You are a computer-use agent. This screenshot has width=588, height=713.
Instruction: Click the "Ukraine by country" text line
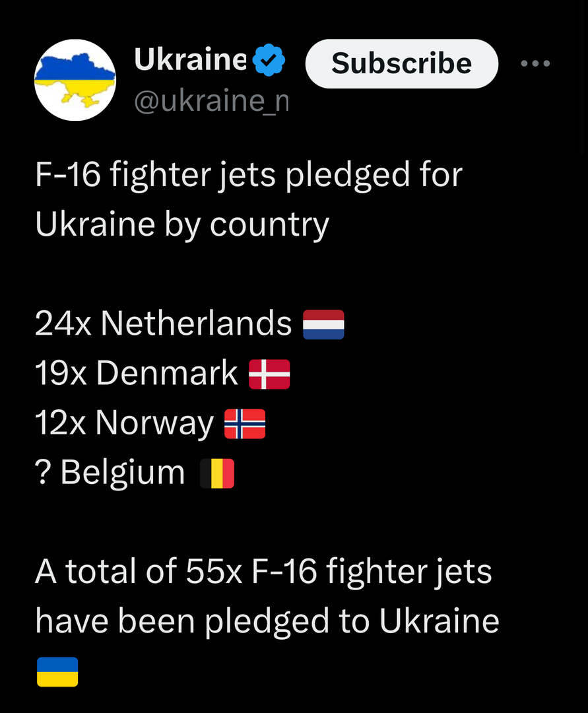pos(181,225)
